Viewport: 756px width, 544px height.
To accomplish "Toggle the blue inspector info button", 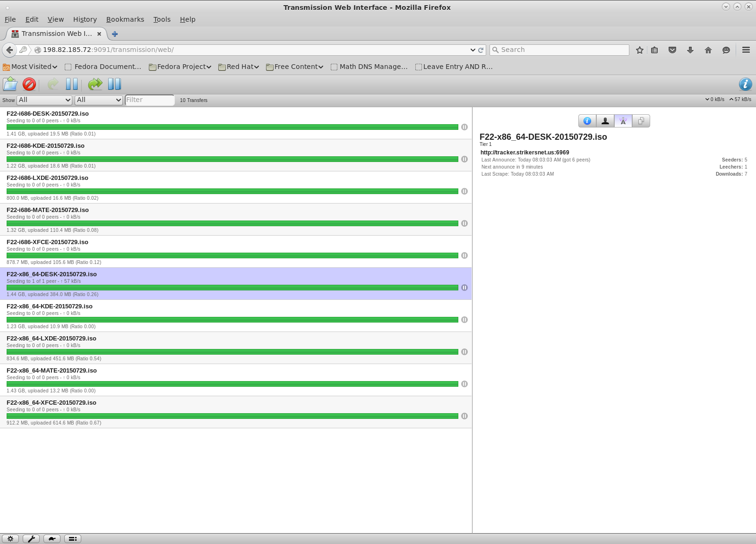I will 745,84.
